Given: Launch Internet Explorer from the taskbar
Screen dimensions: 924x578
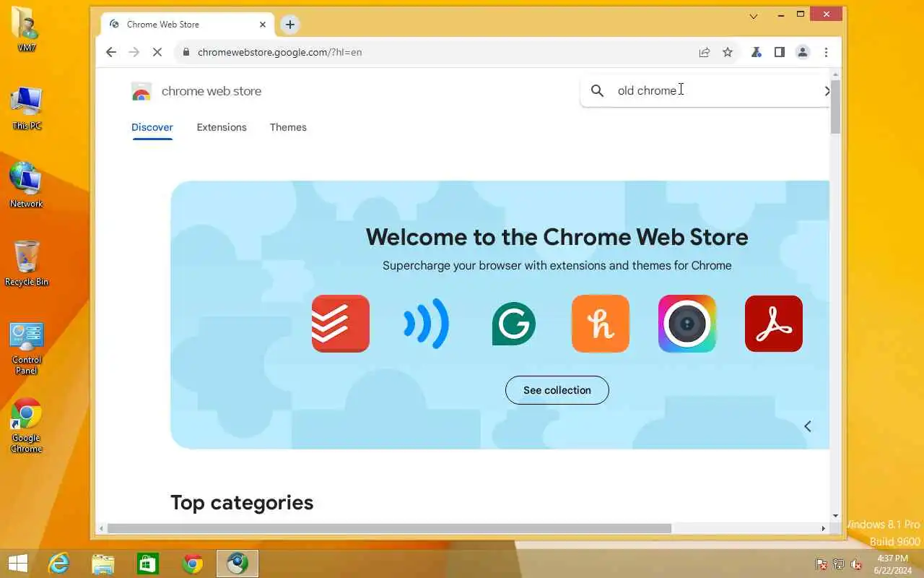Looking at the screenshot, I should [58, 564].
